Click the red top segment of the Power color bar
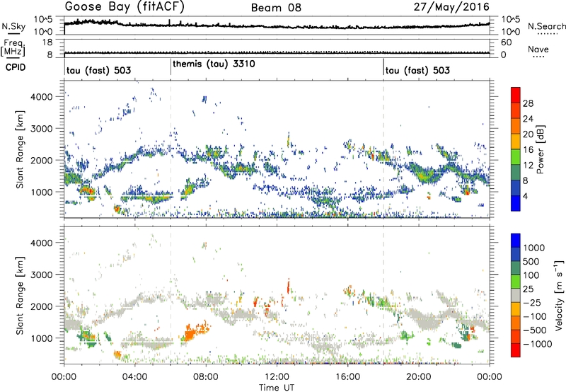The width and height of the screenshot is (566, 392). (x=516, y=95)
